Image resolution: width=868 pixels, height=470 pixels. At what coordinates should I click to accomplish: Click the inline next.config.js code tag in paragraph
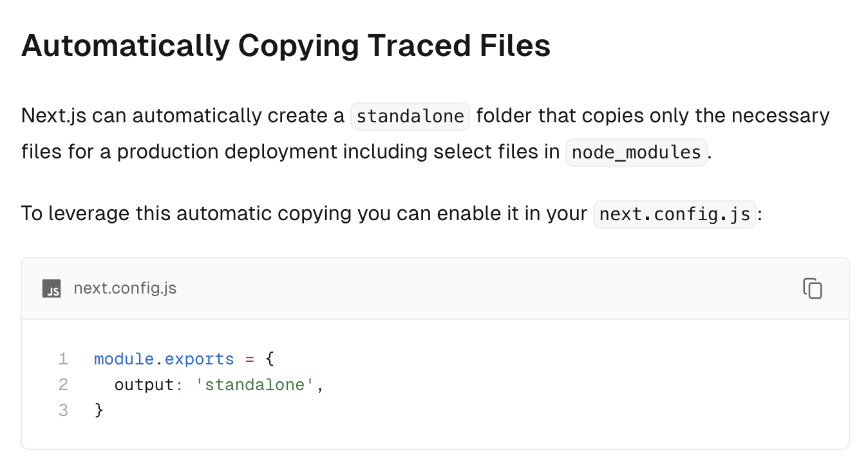coord(674,214)
